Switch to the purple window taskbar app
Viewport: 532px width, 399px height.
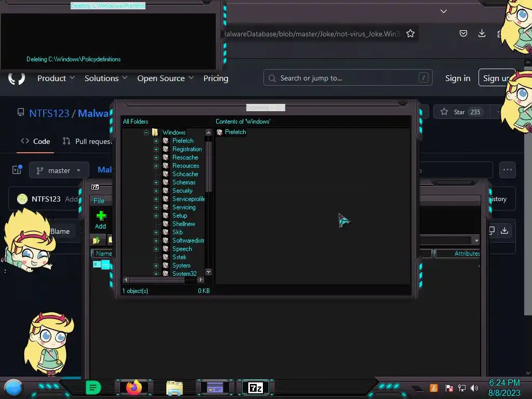pos(215,388)
